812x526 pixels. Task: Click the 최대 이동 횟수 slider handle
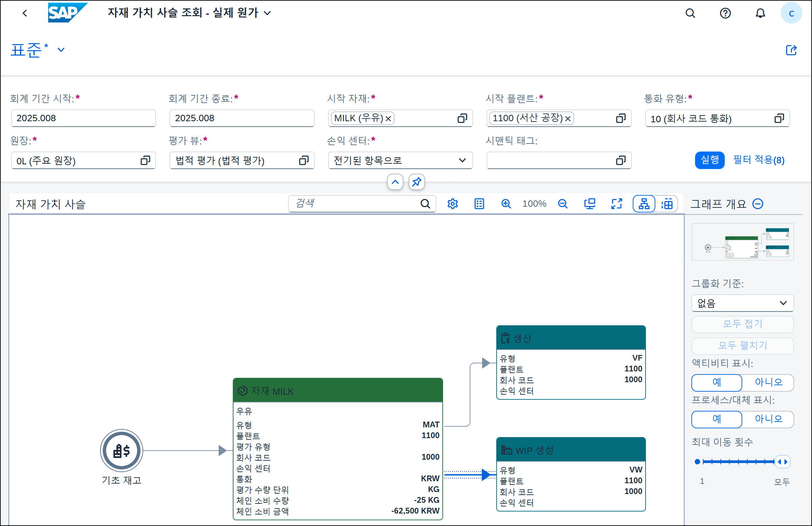782,462
